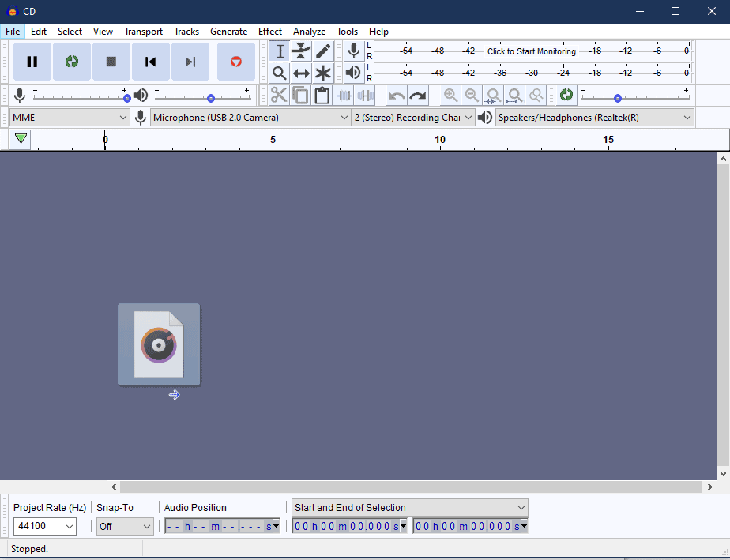The height and width of the screenshot is (560, 730).
Task: Click the green timeline pinned playhead button
Action: 21,139
